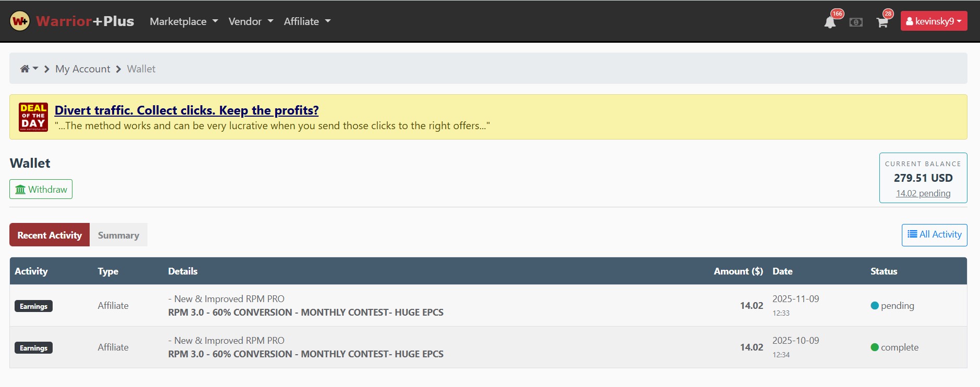Image resolution: width=980 pixels, height=387 pixels.
Task: Expand the Marketplace dropdown menu
Action: 183,21
